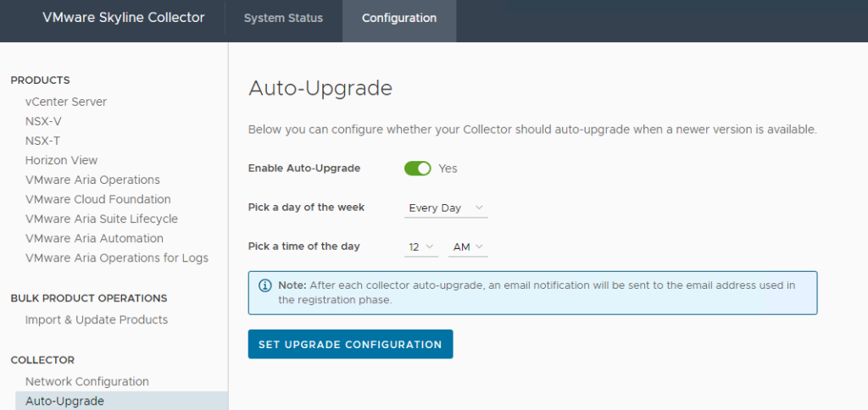
Task: Go to NSX-V product settings
Action: [x=43, y=121]
